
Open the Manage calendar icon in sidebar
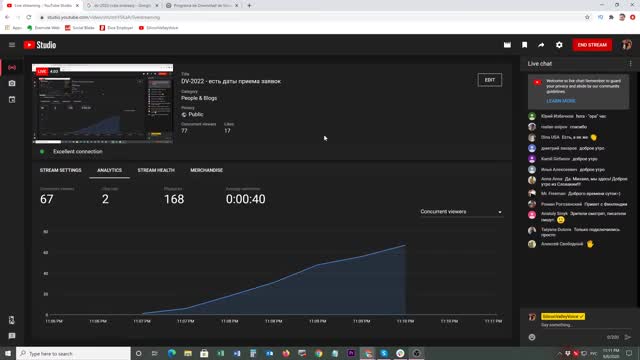coord(12,100)
